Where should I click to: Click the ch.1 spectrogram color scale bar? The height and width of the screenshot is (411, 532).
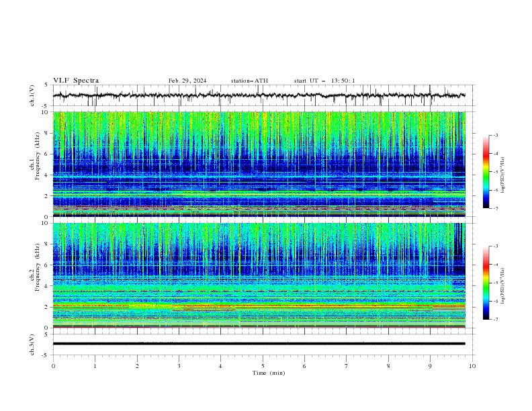(x=486, y=172)
